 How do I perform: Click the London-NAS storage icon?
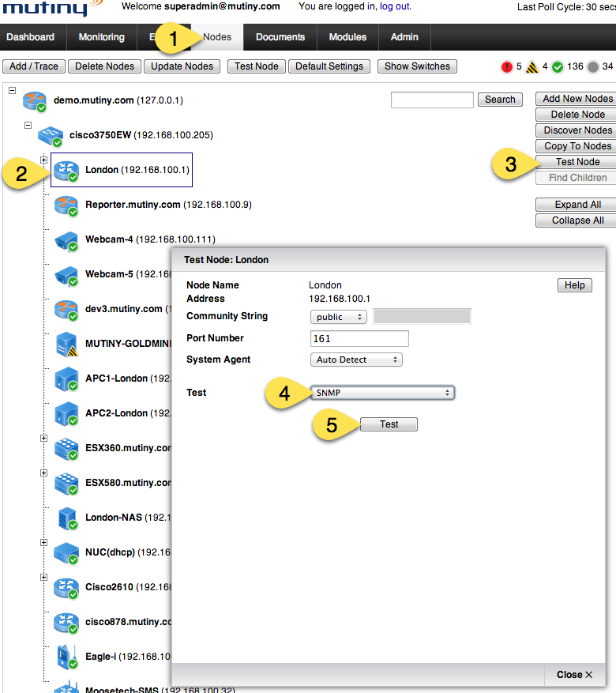(x=66, y=518)
